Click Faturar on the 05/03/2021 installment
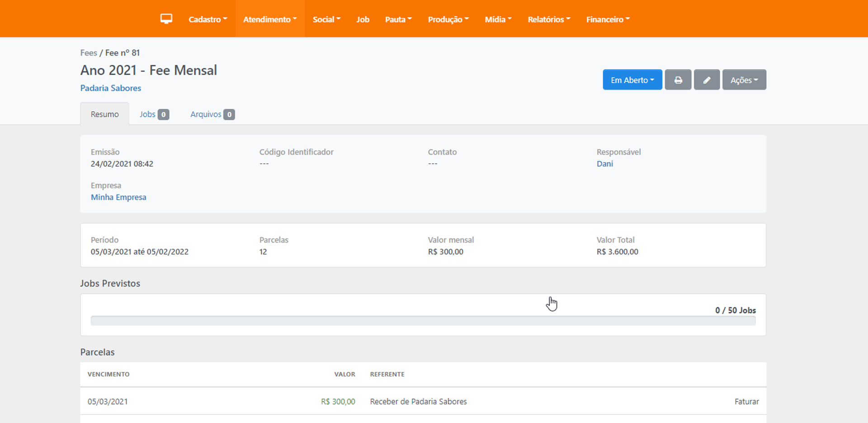 coord(746,401)
